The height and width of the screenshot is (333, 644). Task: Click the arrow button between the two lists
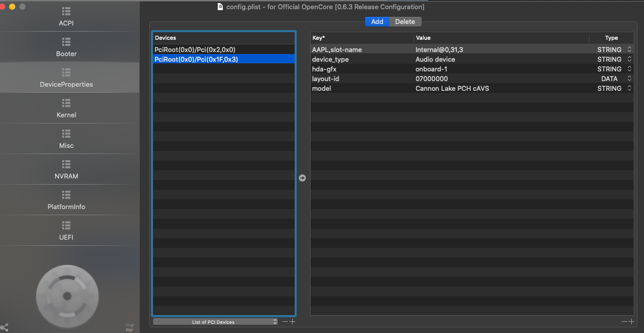(x=302, y=178)
